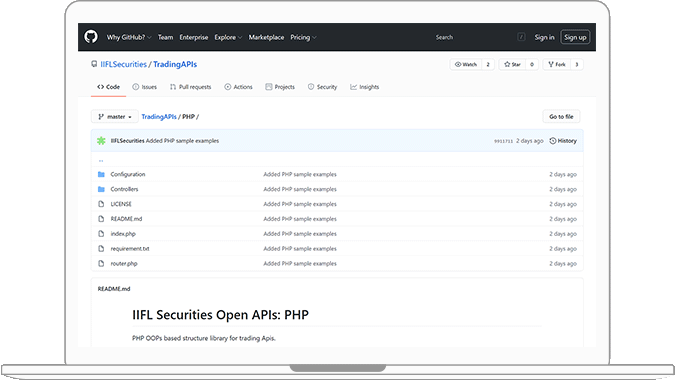Click the README.md file icon in list

[101, 219]
